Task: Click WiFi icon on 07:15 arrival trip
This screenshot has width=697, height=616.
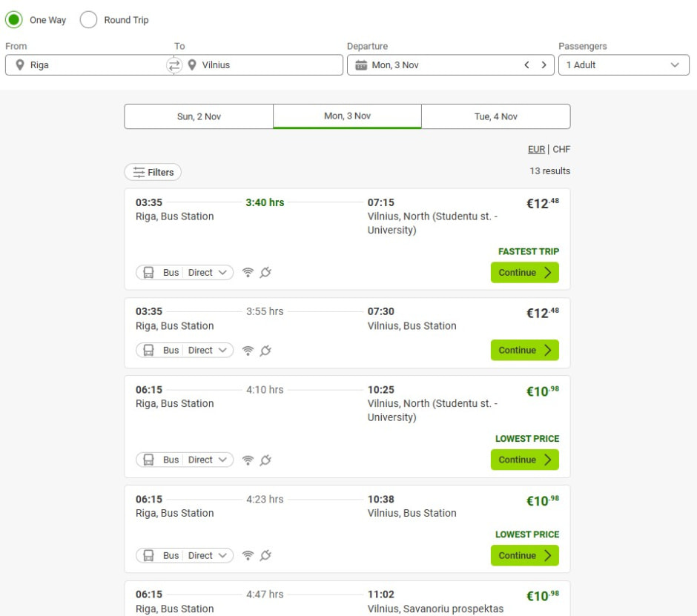Action: [x=248, y=273]
